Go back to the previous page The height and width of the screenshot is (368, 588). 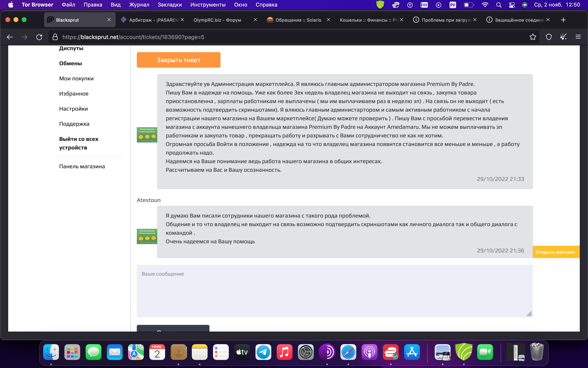[10, 37]
